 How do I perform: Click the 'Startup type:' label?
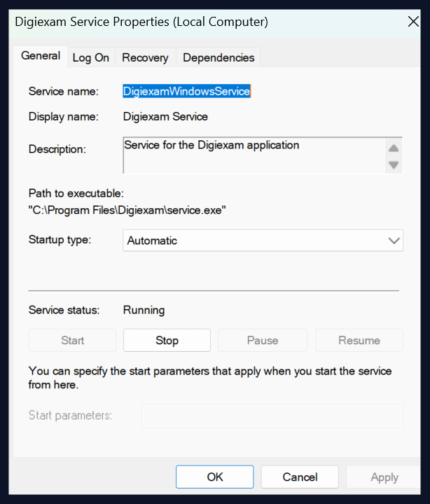[x=60, y=240]
